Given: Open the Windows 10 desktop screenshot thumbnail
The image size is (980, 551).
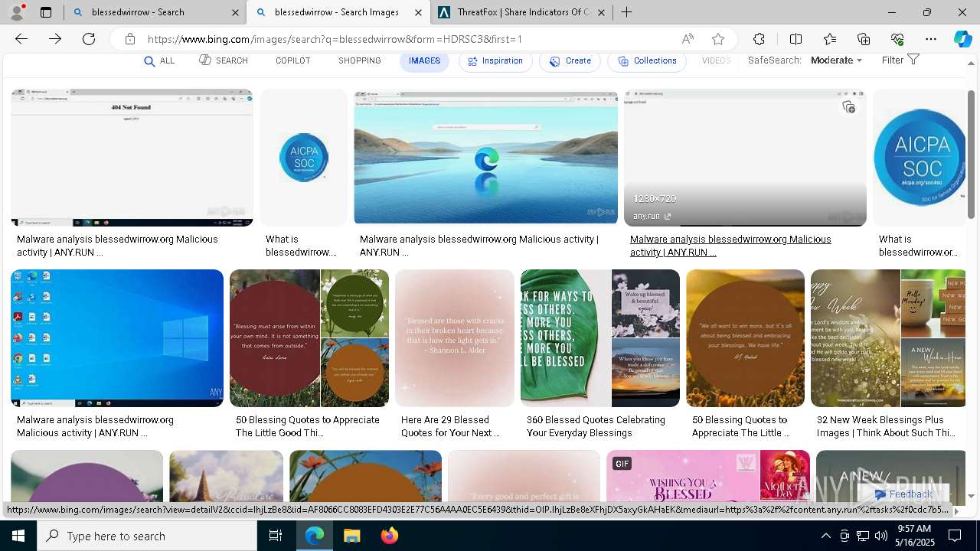Looking at the screenshot, I should (117, 338).
